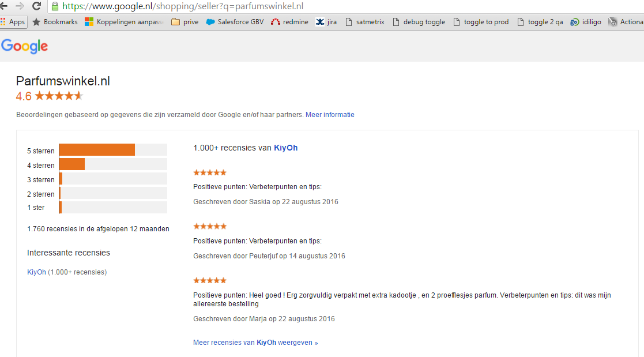
Task: Click Marja's review text about kadootje
Action: pyautogui.click(x=402, y=299)
